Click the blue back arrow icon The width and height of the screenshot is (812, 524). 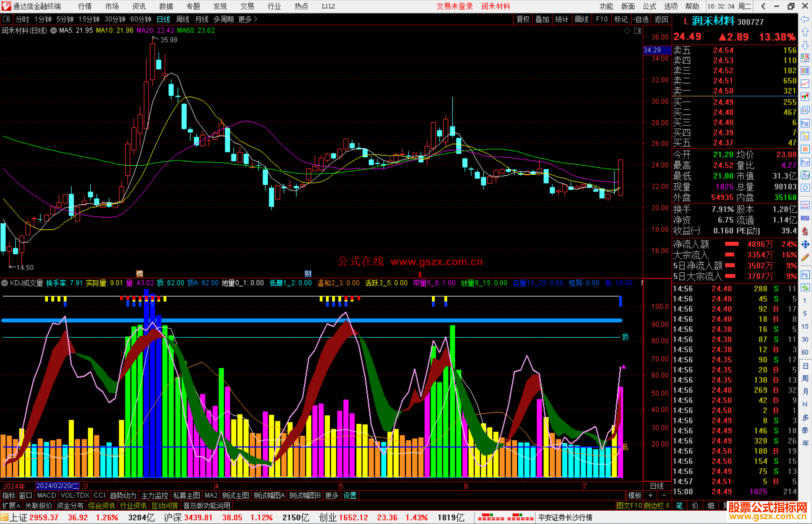805,19
